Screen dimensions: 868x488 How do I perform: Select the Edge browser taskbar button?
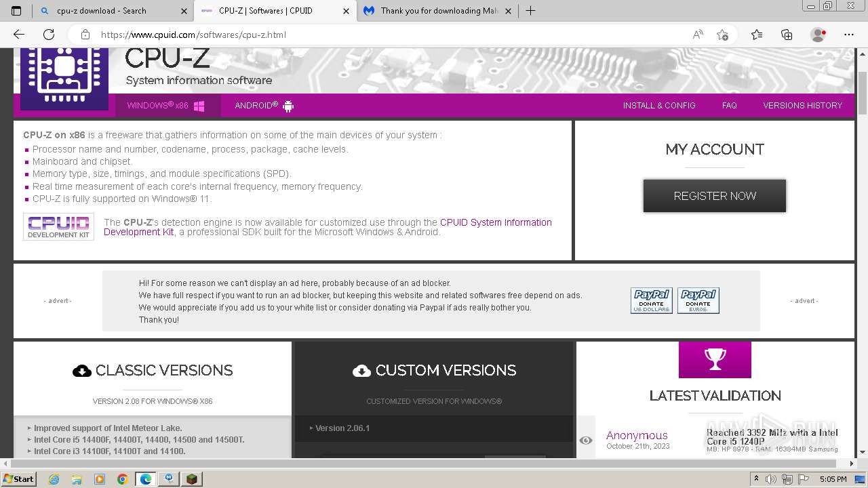pos(146,479)
